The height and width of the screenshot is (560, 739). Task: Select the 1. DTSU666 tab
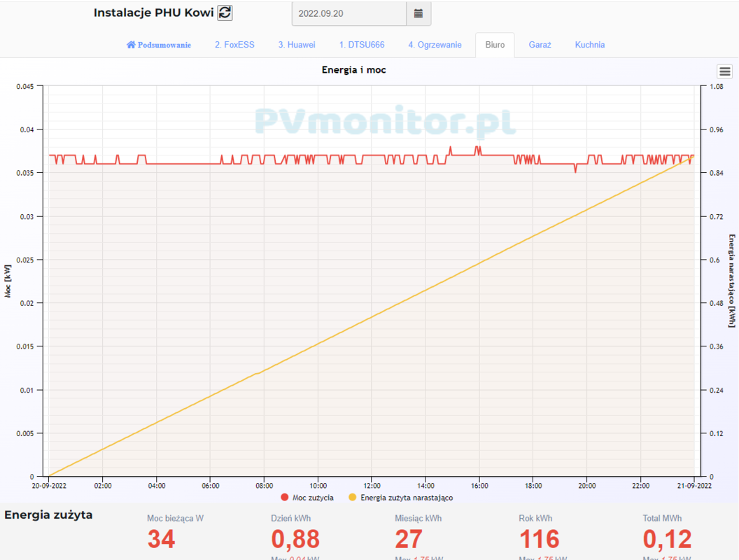pyautogui.click(x=362, y=45)
